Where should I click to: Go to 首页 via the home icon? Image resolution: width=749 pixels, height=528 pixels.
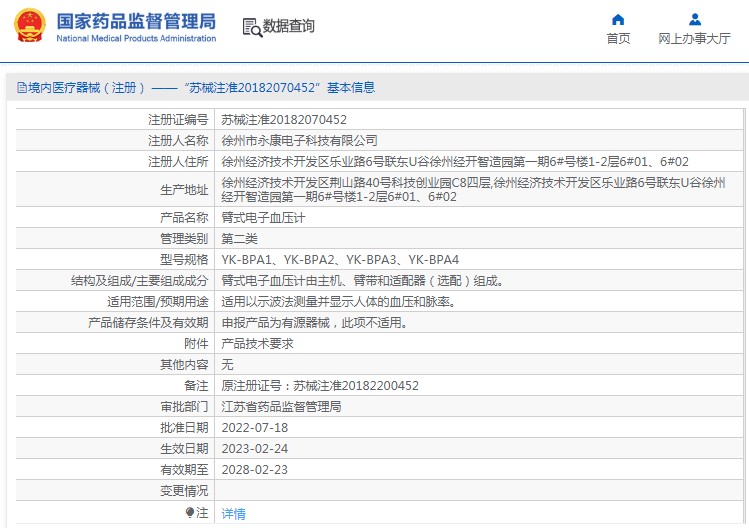[x=618, y=20]
